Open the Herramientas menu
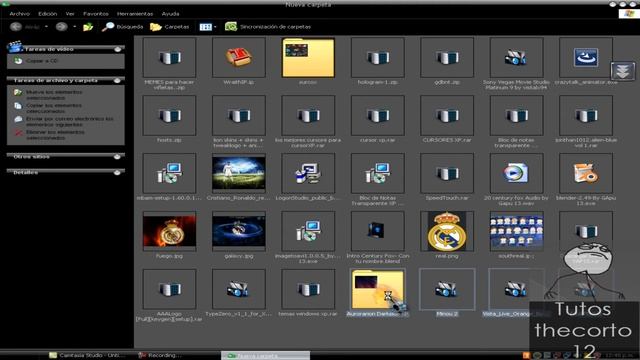 [x=135, y=14]
